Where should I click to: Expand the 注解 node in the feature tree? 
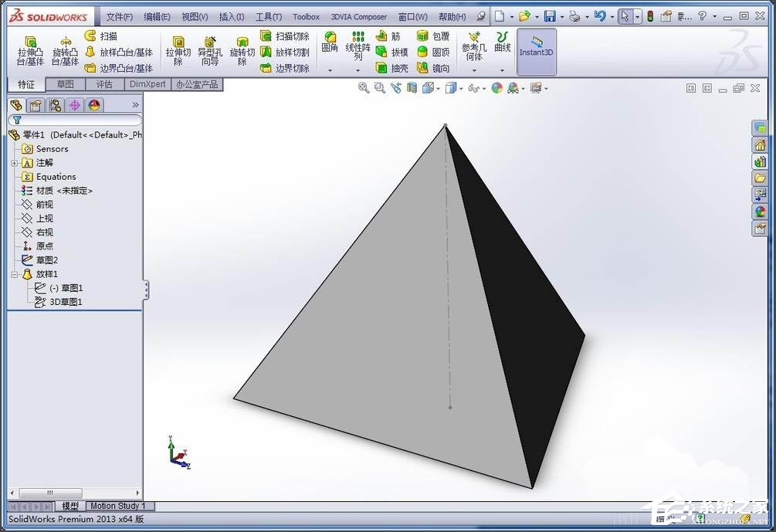coord(16,162)
